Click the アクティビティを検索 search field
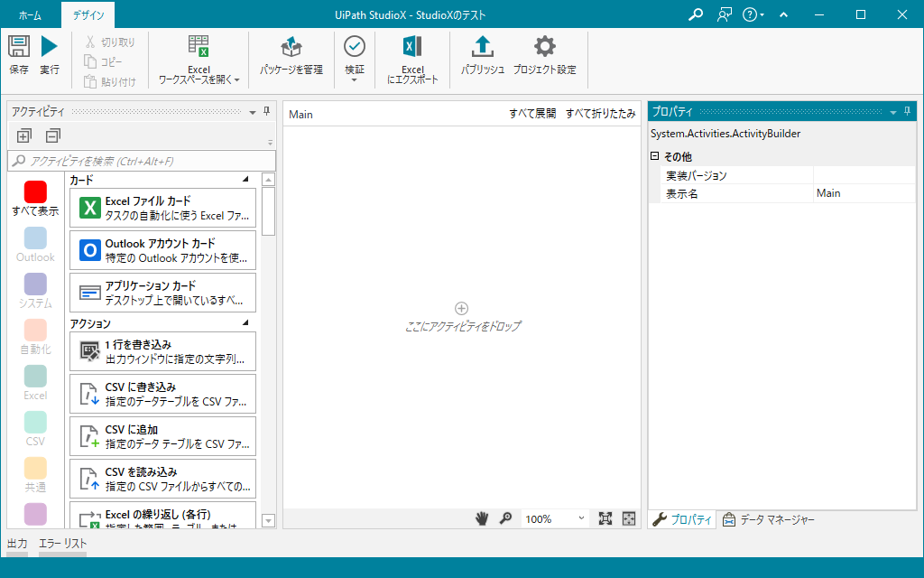The width and height of the screenshot is (924, 578). tap(142, 161)
